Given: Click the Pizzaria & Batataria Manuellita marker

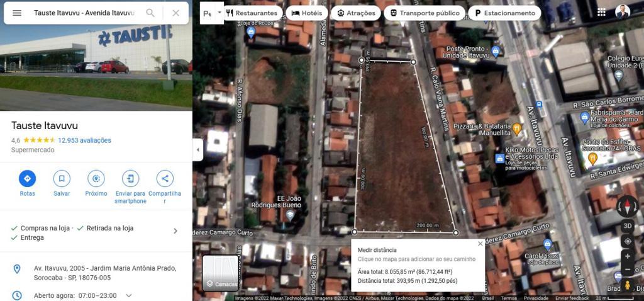Looking at the screenshot, I should pos(517,129).
